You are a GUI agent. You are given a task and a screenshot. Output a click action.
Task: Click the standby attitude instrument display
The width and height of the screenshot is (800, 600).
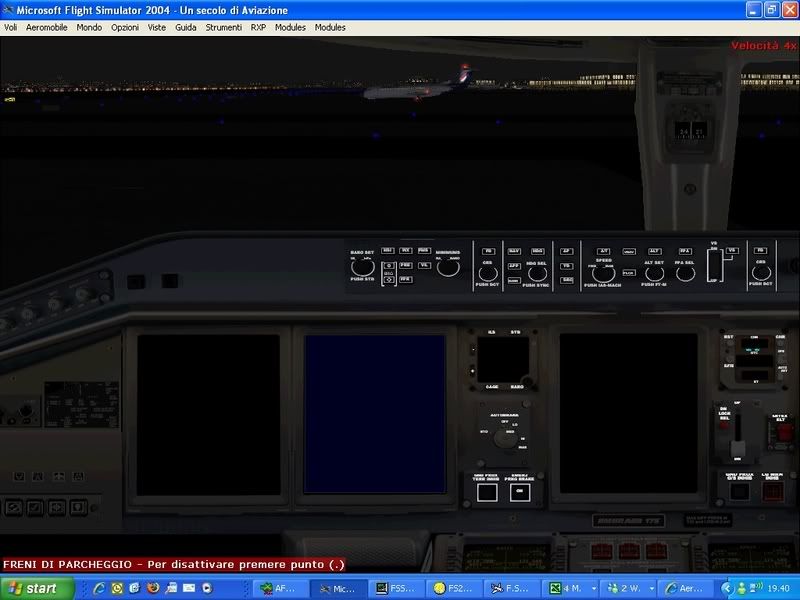[503, 359]
